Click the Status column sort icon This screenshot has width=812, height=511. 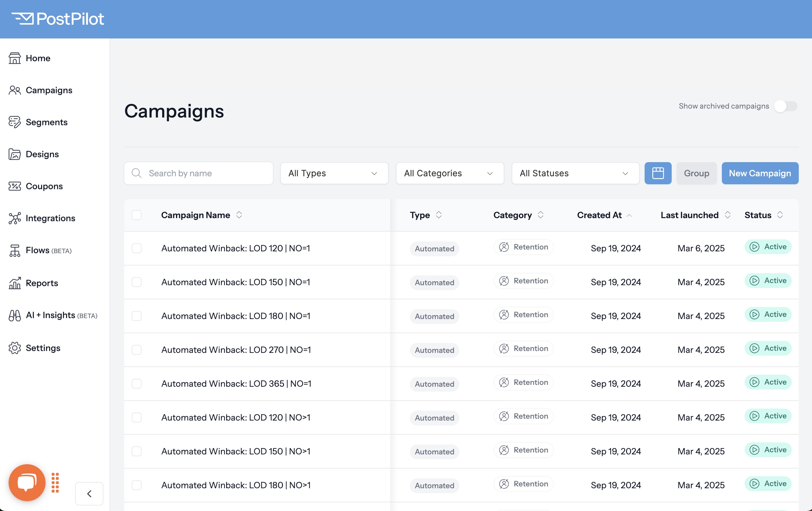(780, 215)
